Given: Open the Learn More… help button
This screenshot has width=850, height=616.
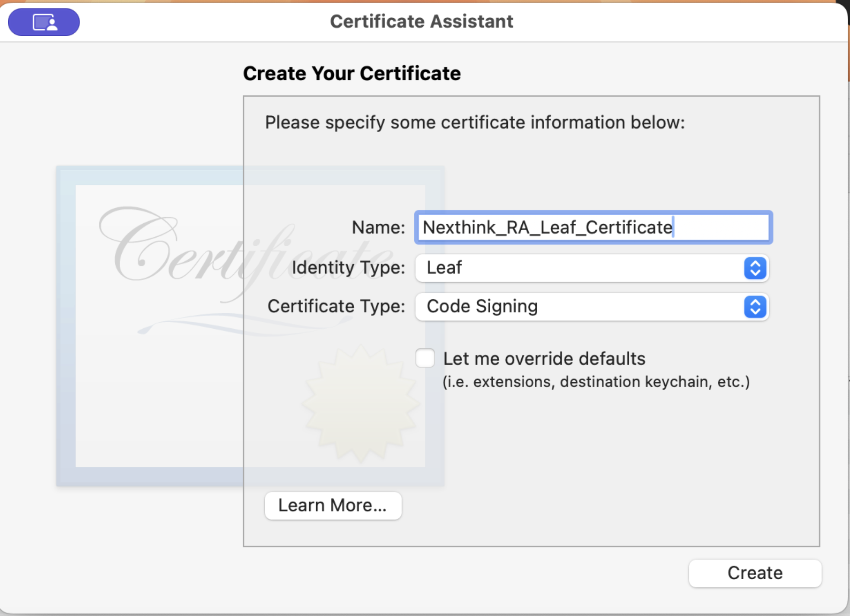Looking at the screenshot, I should [x=333, y=505].
